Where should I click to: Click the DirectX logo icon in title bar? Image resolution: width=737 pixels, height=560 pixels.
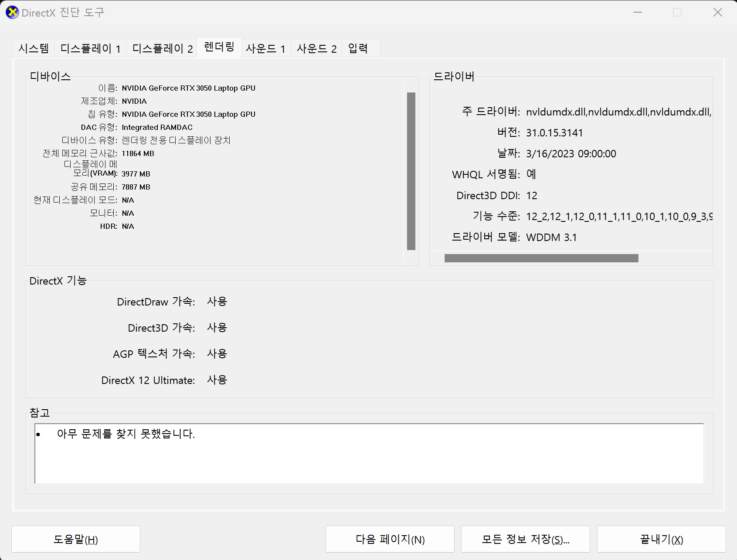(12, 12)
